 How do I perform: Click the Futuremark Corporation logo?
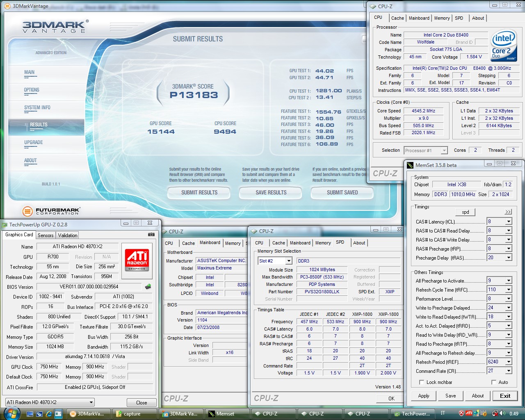(51, 211)
